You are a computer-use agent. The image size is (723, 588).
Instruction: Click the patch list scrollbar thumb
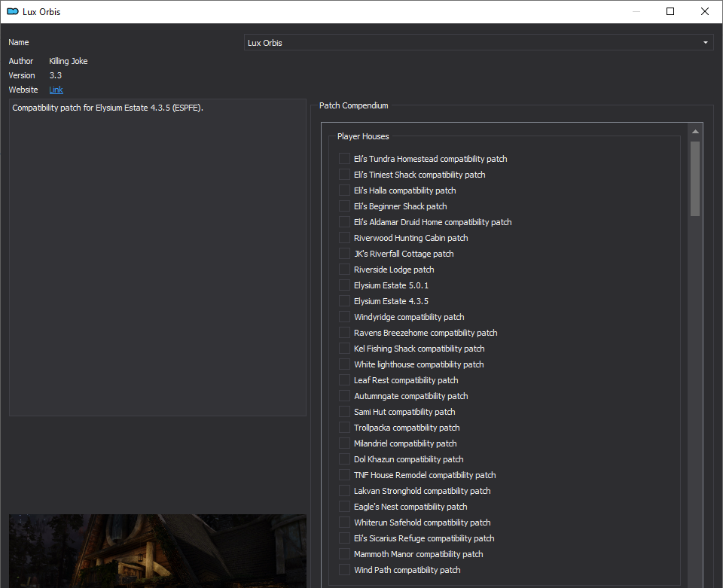pos(695,178)
